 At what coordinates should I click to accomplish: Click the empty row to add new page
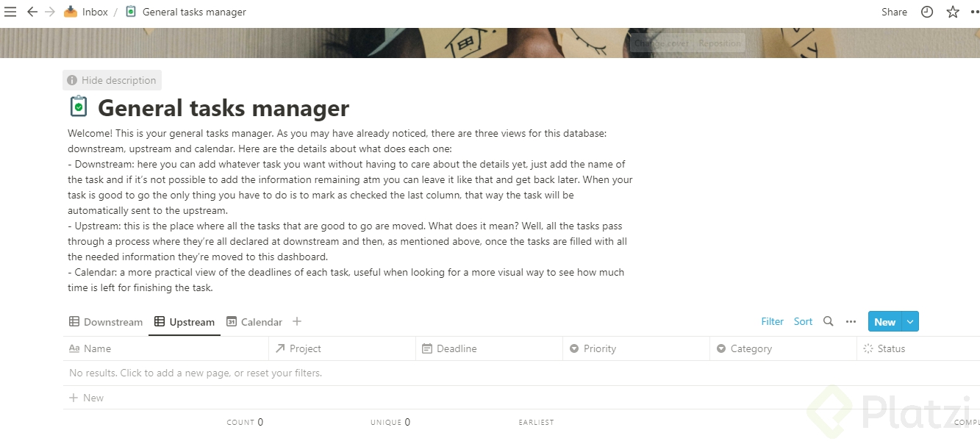(196, 373)
